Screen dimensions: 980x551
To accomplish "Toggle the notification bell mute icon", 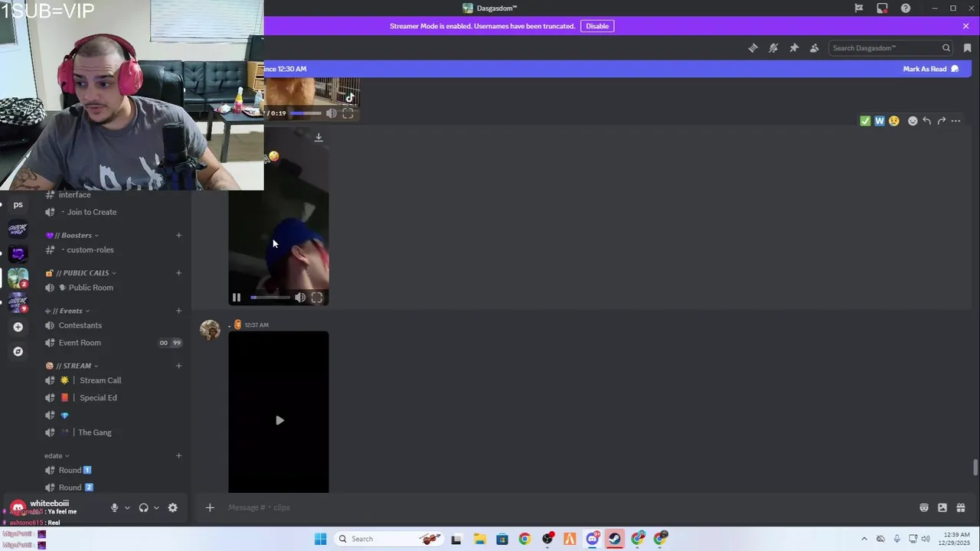I will [773, 48].
